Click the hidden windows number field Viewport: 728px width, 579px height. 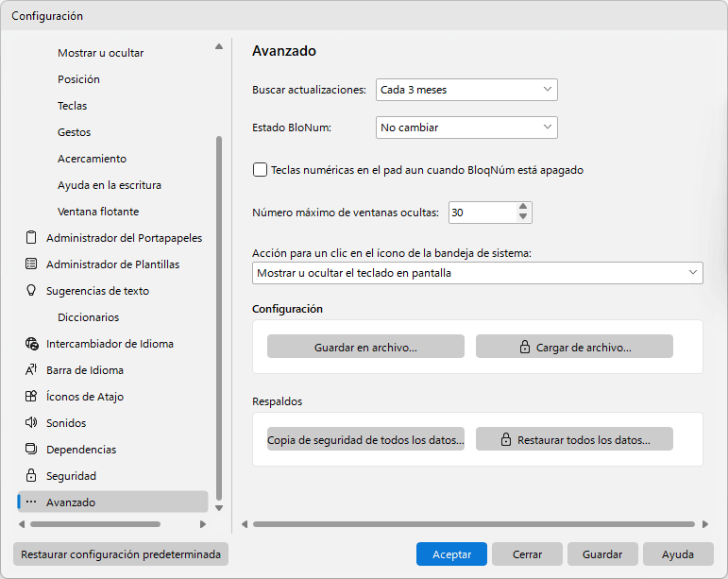pos(482,213)
